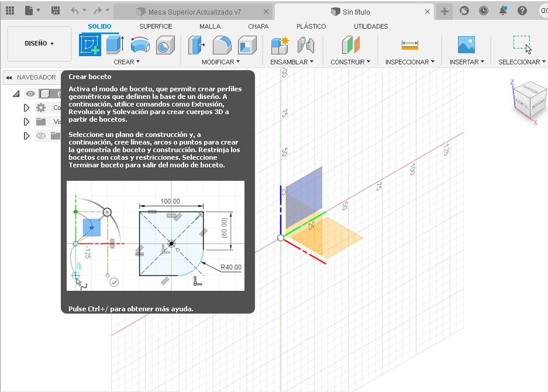548x392 pixels.
Task: Open the extensions icon in the top bar
Action: [x=464, y=11]
